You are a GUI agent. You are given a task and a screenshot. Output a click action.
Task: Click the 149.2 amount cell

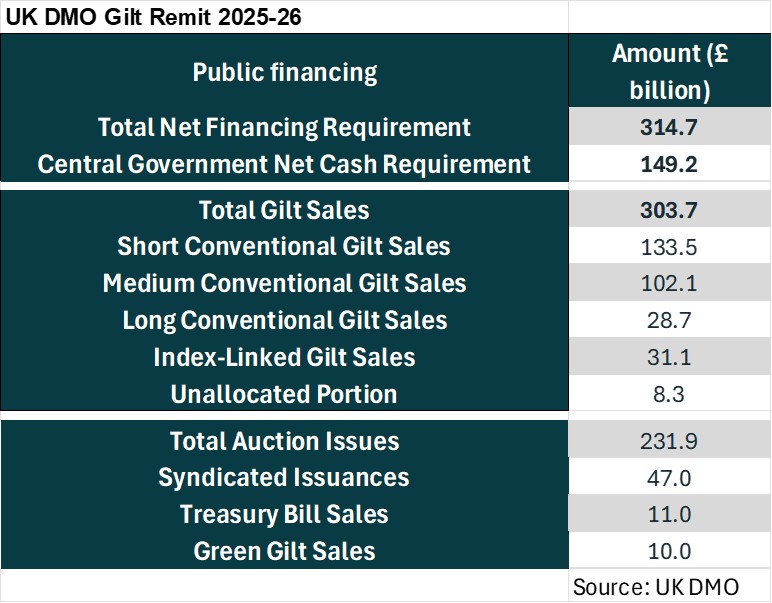tap(670, 164)
